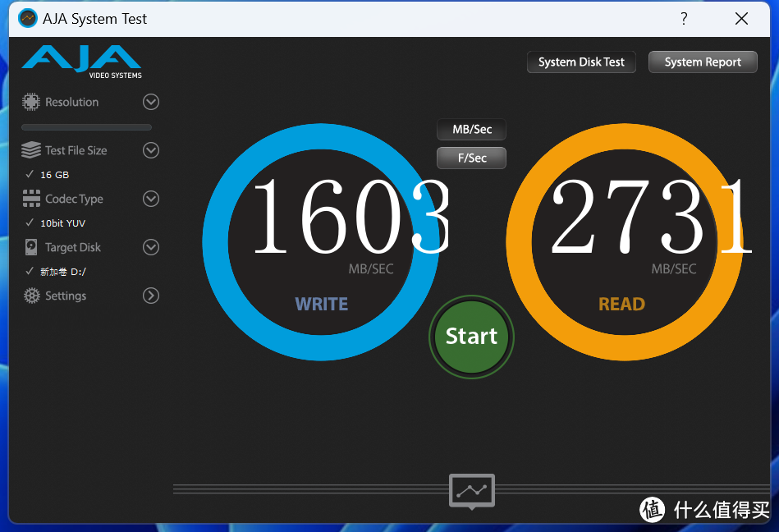Click the Settings label
Screen dimensions: 779x532
click(66, 296)
